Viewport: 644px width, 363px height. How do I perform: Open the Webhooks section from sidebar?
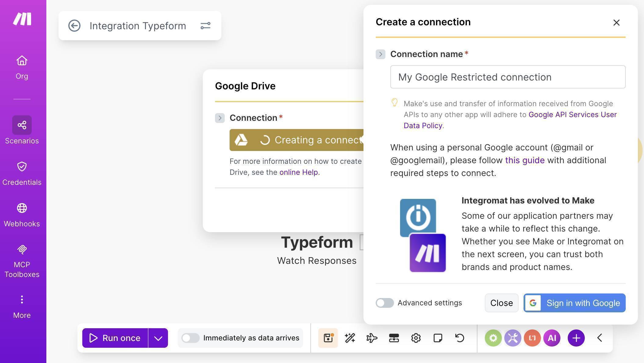[22, 208]
